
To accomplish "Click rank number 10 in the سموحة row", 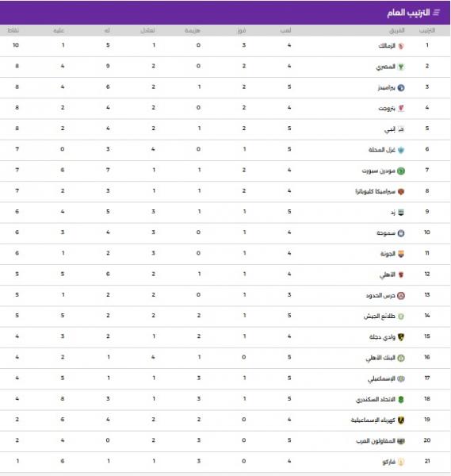I will pyautogui.click(x=427, y=232).
